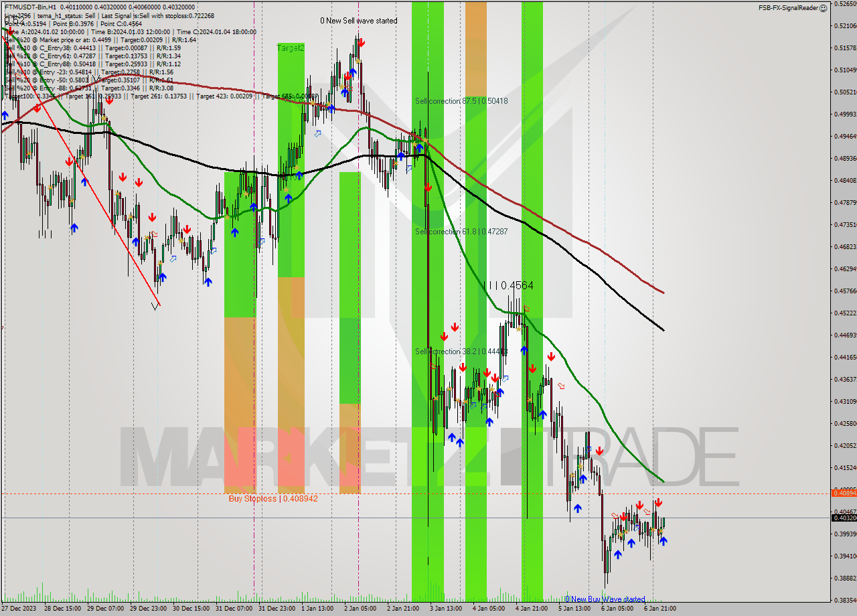Click the '0 New Buy Wave started' label
Screen dimensions: 857x616
[x=605, y=599]
